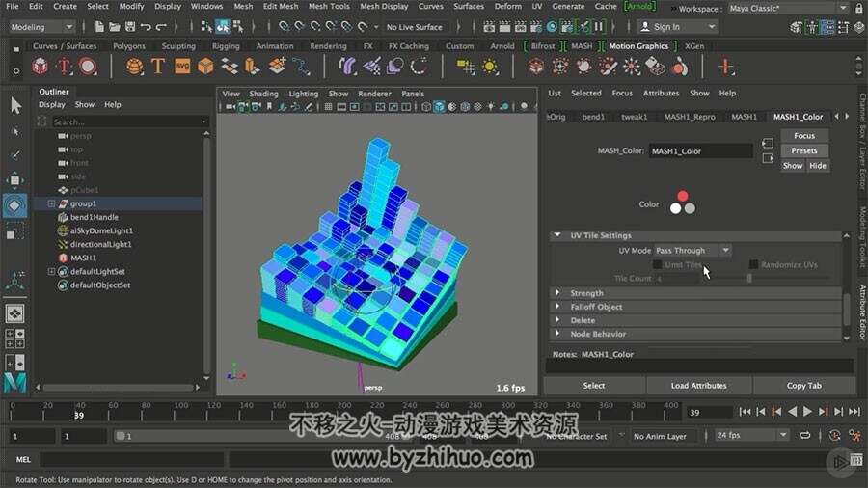Click the SVG import shelf icon
The height and width of the screenshot is (488, 868).
[182, 67]
